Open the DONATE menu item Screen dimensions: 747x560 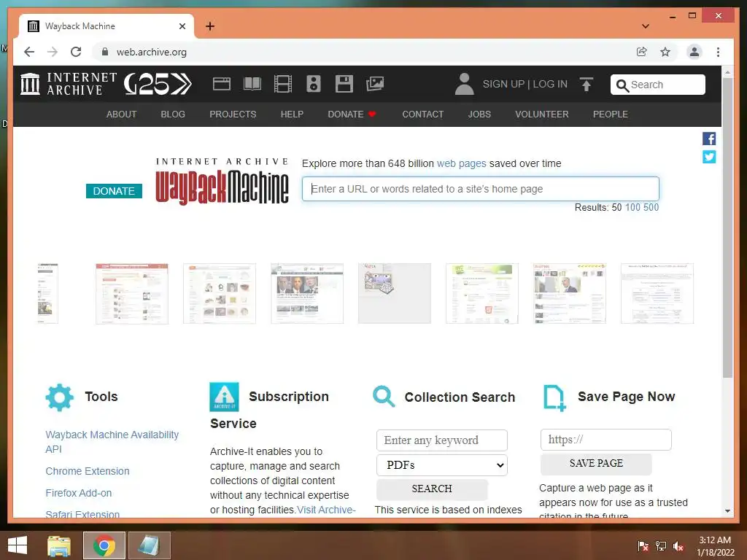point(352,114)
